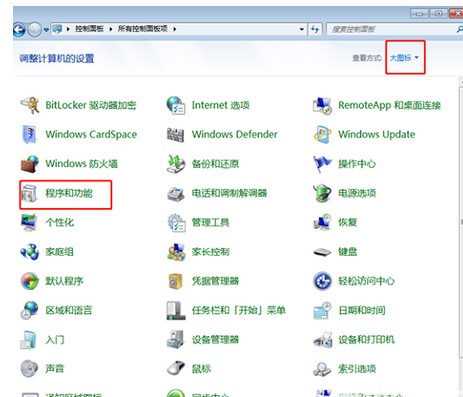The height and width of the screenshot is (397, 463).
Task: Open the Windows Update text link
Action: point(377,134)
